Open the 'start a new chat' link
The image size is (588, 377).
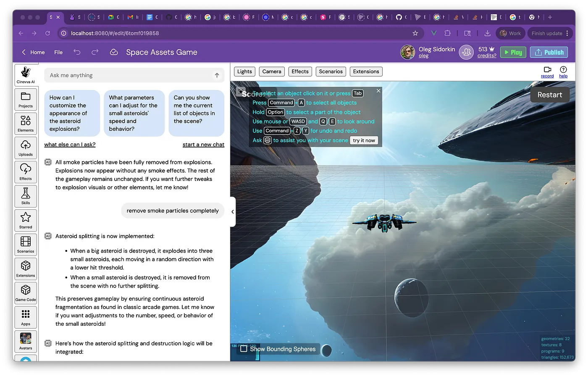(x=203, y=144)
